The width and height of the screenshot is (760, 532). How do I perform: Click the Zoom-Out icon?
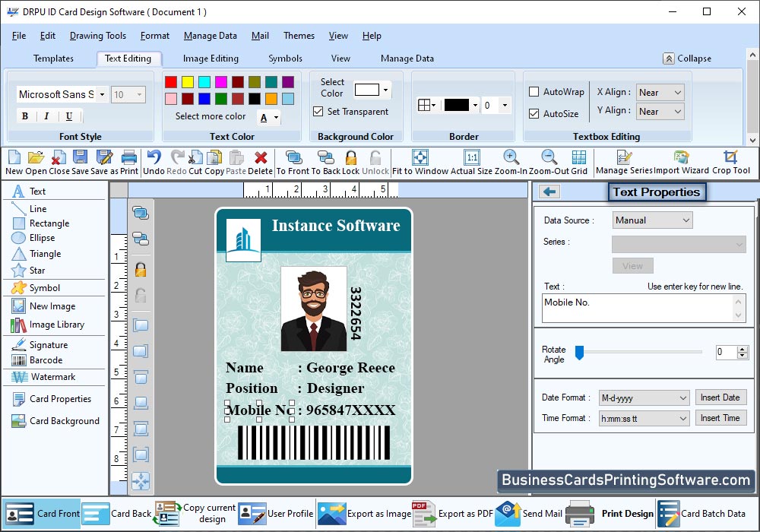coord(549,157)
